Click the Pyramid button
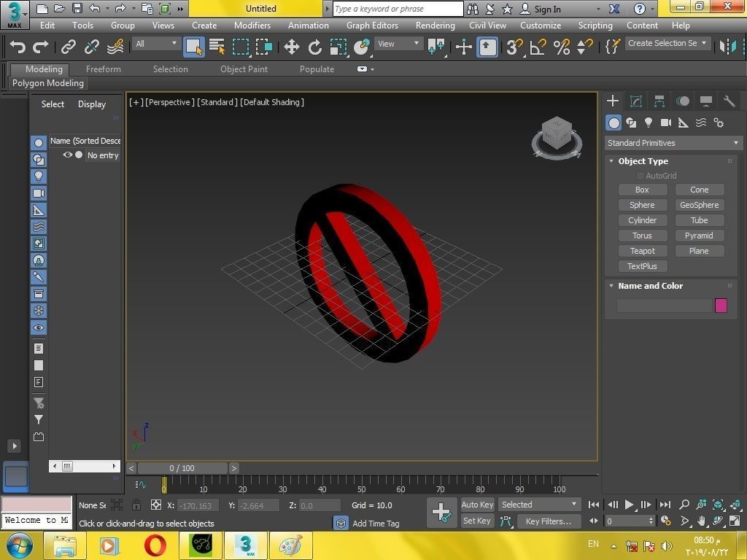This screenshot has height=560, width=747. (x=700, y=236)
